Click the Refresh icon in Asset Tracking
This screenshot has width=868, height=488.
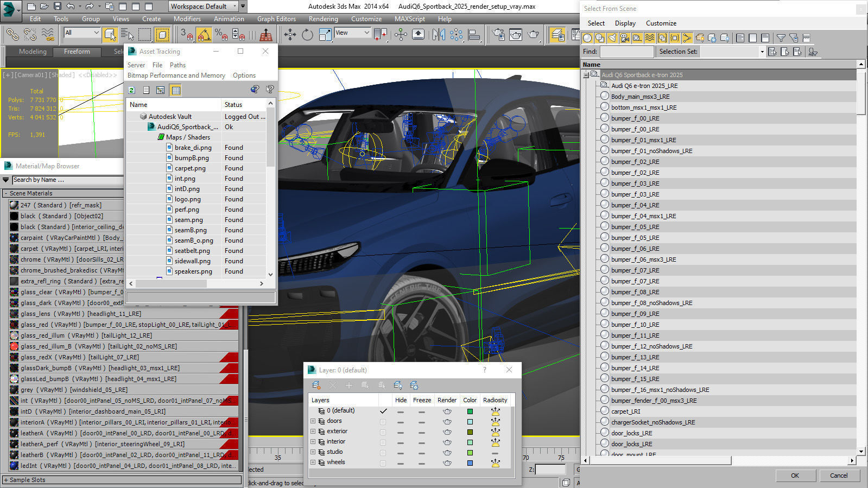pos(132,90)
